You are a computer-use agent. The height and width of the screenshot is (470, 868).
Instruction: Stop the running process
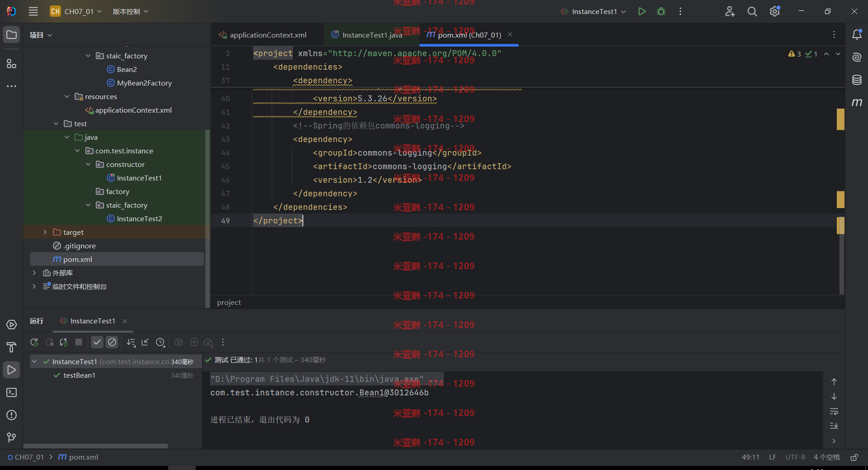pos(79,342)
